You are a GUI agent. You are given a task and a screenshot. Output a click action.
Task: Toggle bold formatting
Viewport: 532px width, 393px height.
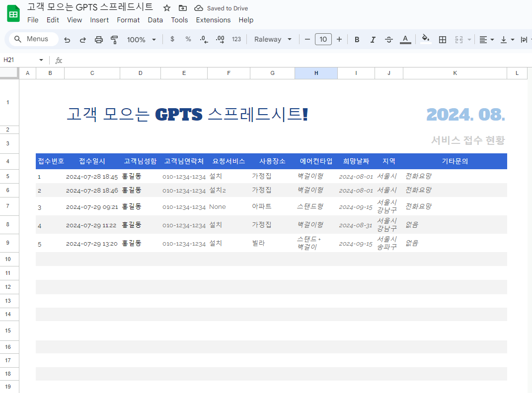click(357, 40)
